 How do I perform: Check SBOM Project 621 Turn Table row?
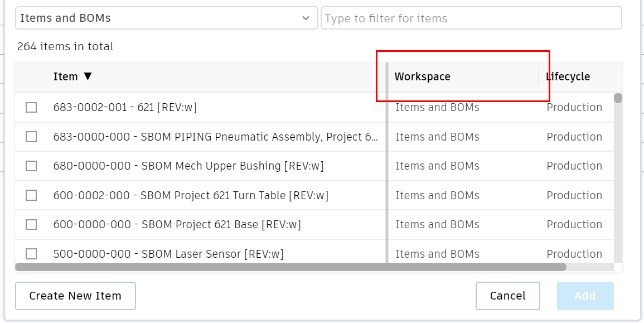coord(31,195)
